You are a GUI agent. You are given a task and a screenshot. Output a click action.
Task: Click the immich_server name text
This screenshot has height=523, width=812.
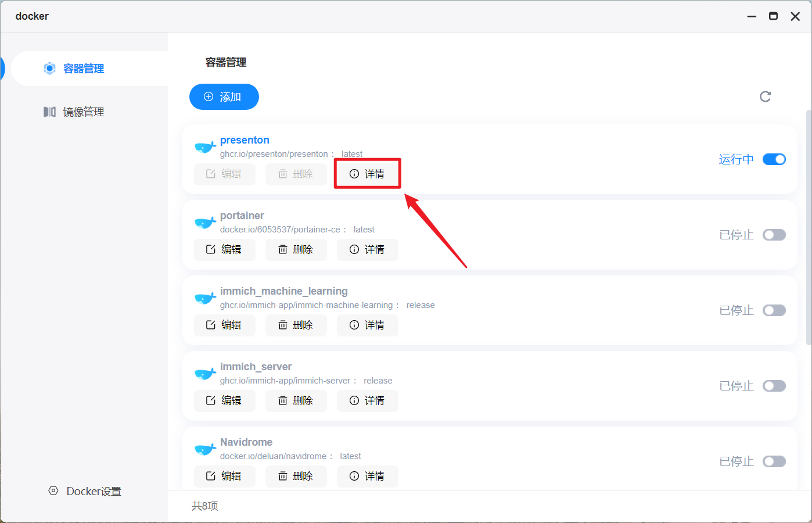tap(256, 367)
